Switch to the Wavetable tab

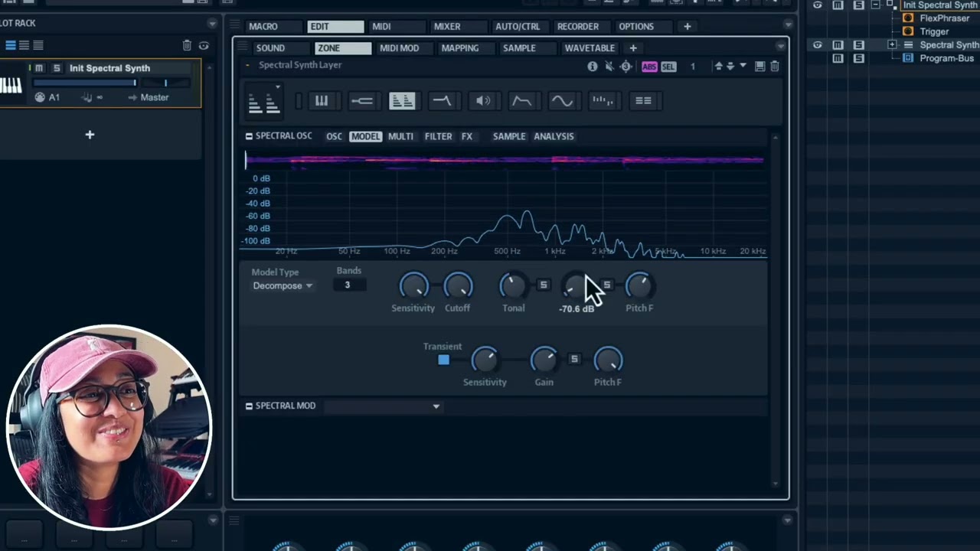tap(590, 48)
